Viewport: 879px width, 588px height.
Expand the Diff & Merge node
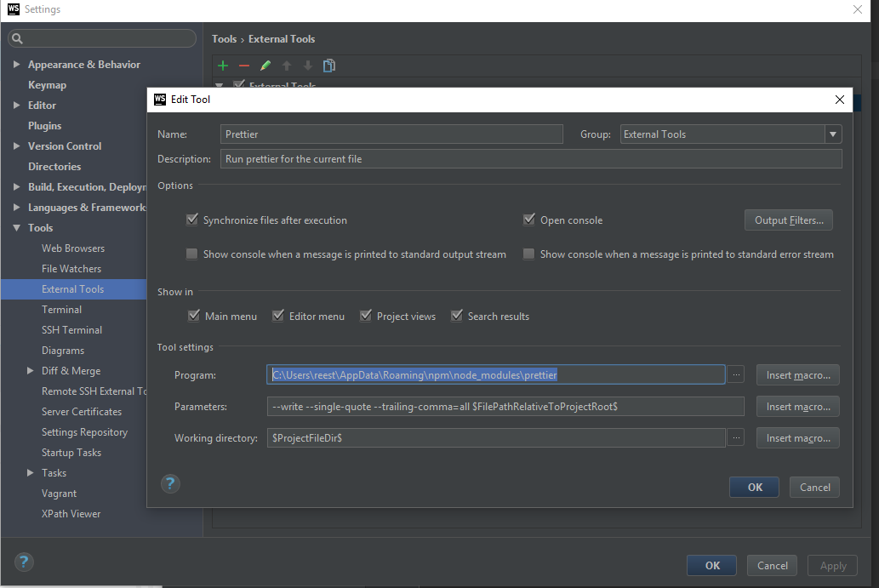[31, 370]
